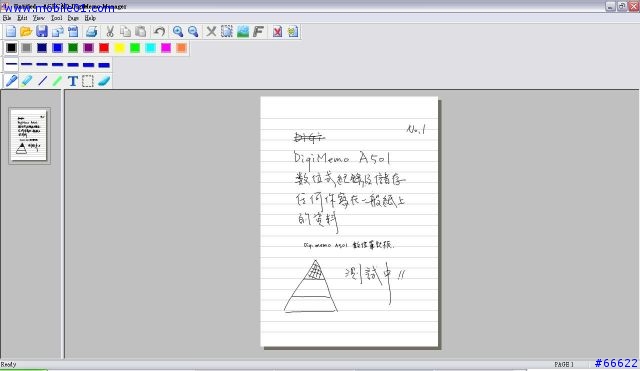Image resolution: width=640 pixels, height=371 pixels.
Task: Open the File menu
Action: (x=7, y=18)
